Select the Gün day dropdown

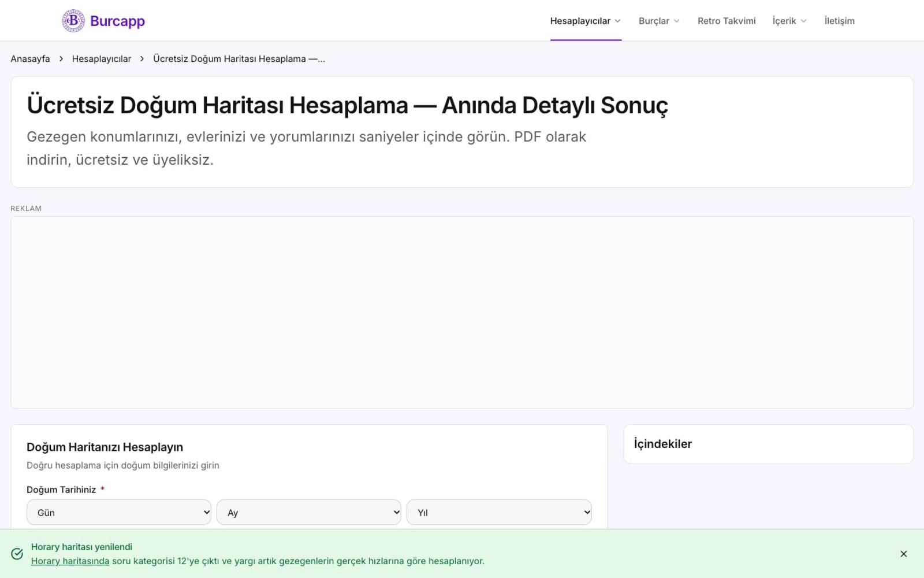pos(119,512)
